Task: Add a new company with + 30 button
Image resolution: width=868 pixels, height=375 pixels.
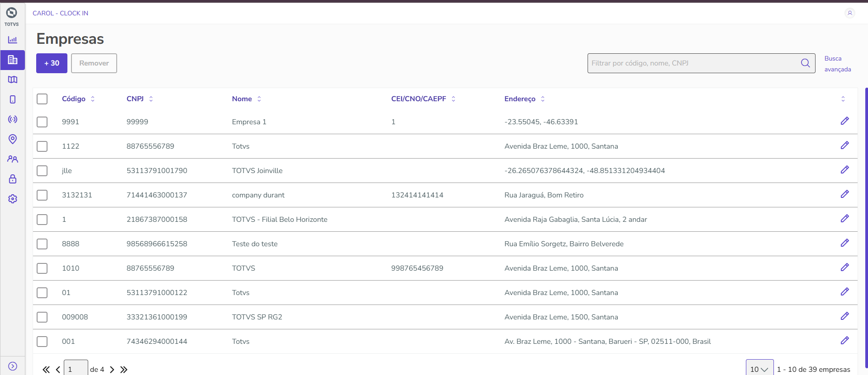Action: pyautogui.click(x=52, y=63)
